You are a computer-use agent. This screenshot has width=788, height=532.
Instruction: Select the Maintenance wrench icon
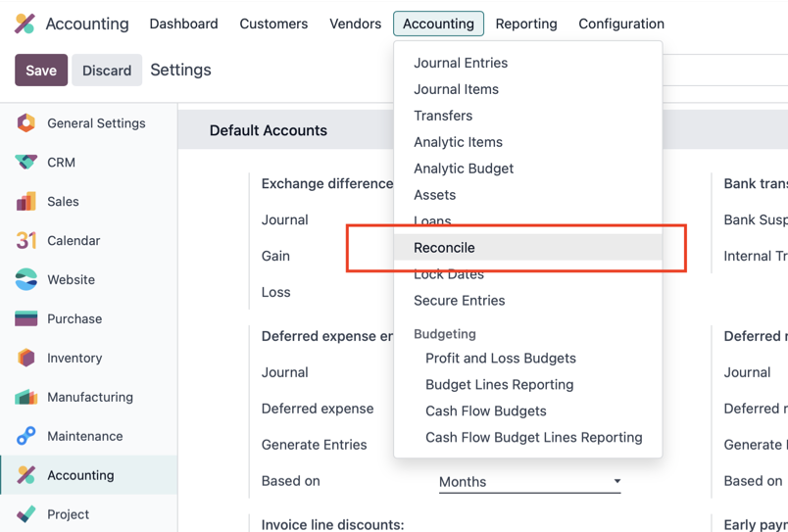[26, 436]
